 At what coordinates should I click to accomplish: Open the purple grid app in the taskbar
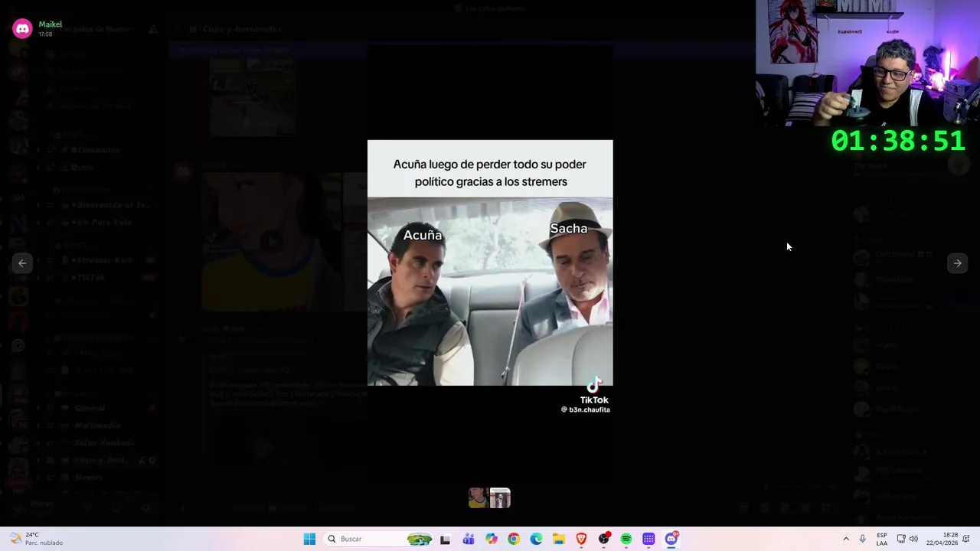(x=648, y=539)
